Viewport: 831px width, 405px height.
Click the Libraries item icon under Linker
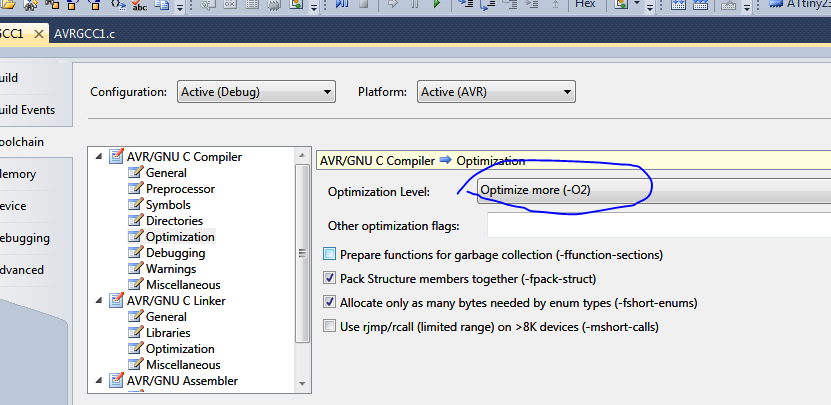[136, 333]
